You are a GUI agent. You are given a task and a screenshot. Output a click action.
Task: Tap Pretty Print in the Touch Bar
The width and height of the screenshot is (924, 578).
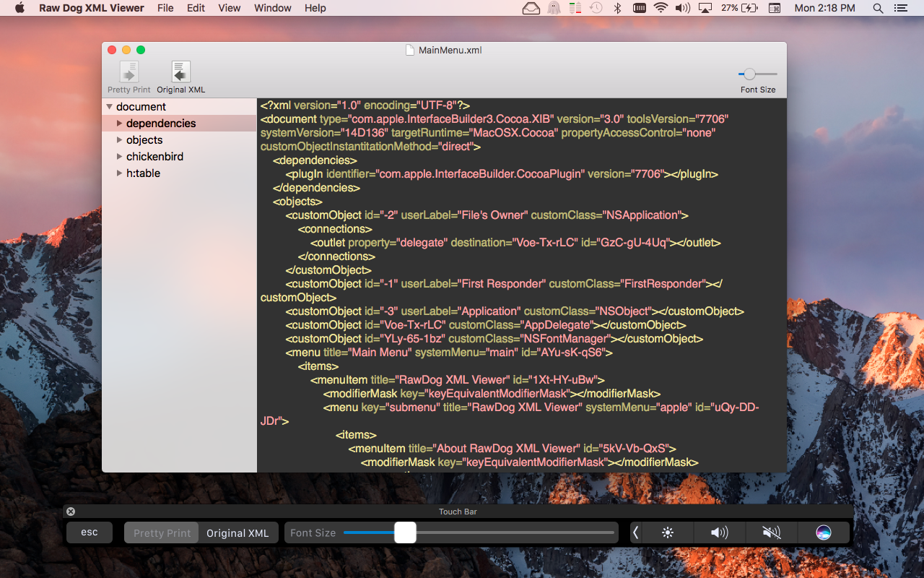coord(162,532)
